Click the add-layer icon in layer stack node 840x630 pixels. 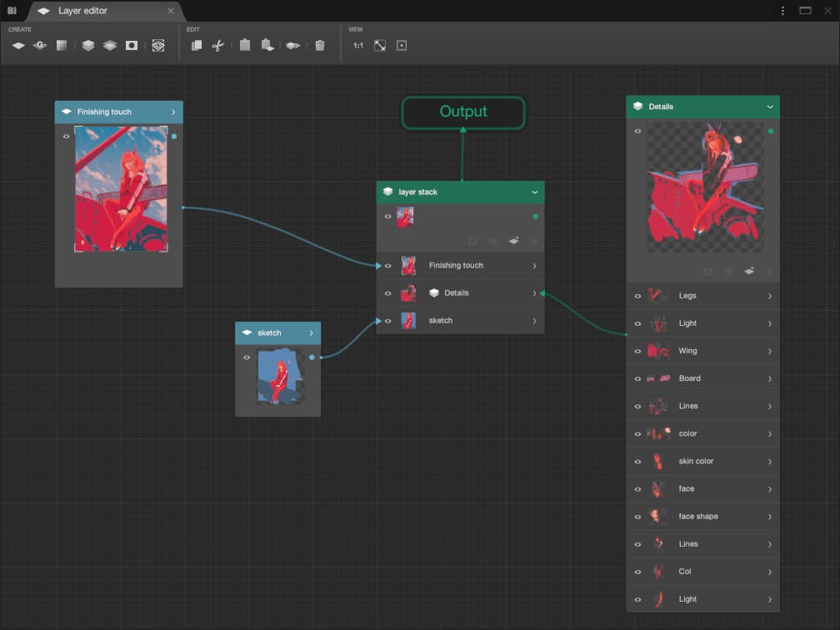pyautogui.click(x=513, y=241)
